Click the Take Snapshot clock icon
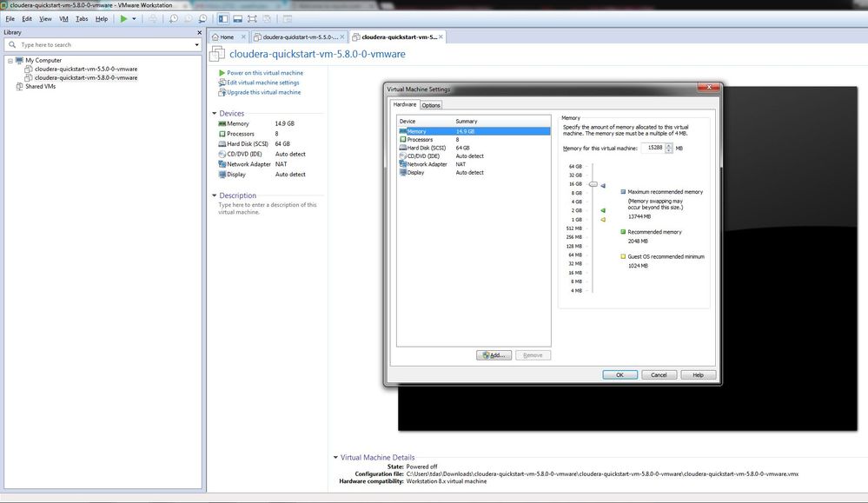 pos(174,17)
